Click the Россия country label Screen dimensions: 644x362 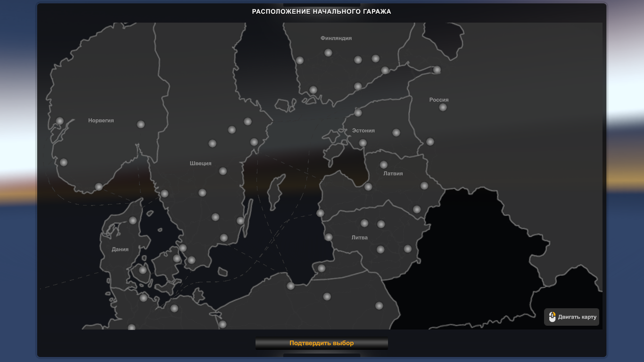point(439,99)
